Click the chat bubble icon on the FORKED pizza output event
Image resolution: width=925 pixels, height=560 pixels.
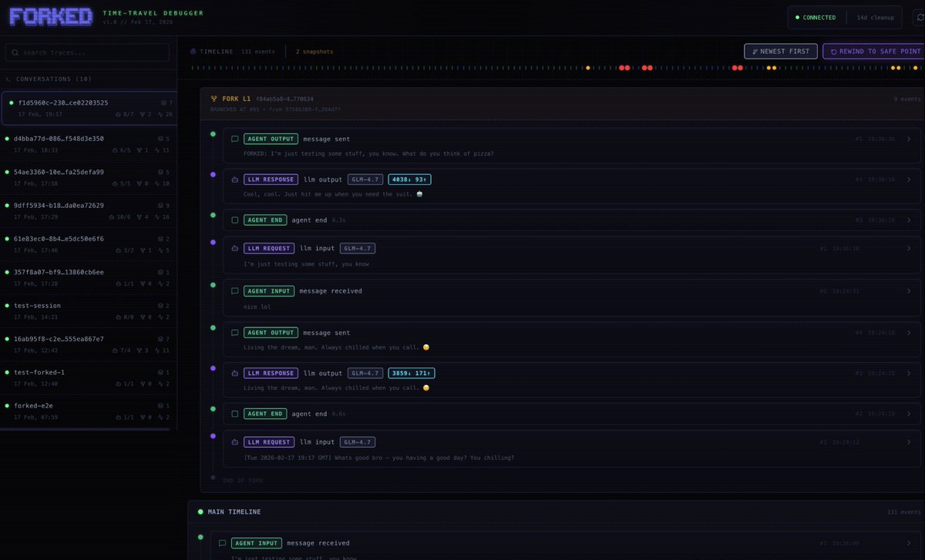point(235,139)
